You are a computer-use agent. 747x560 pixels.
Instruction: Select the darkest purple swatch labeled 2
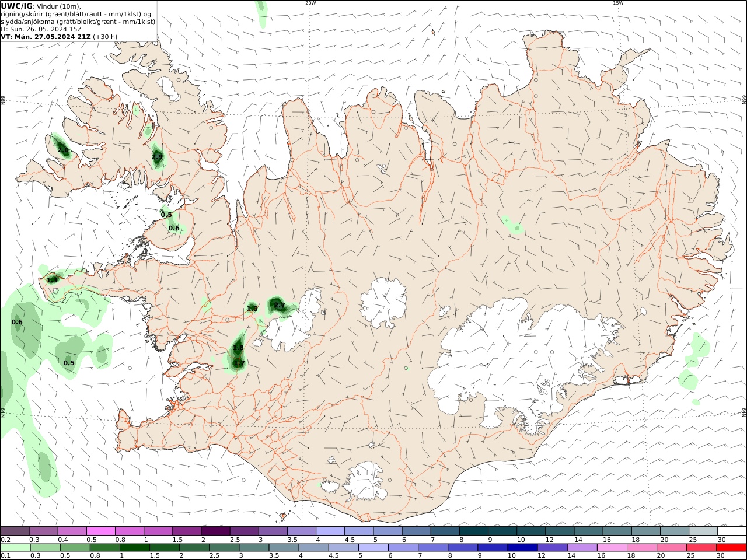(215, 531)
